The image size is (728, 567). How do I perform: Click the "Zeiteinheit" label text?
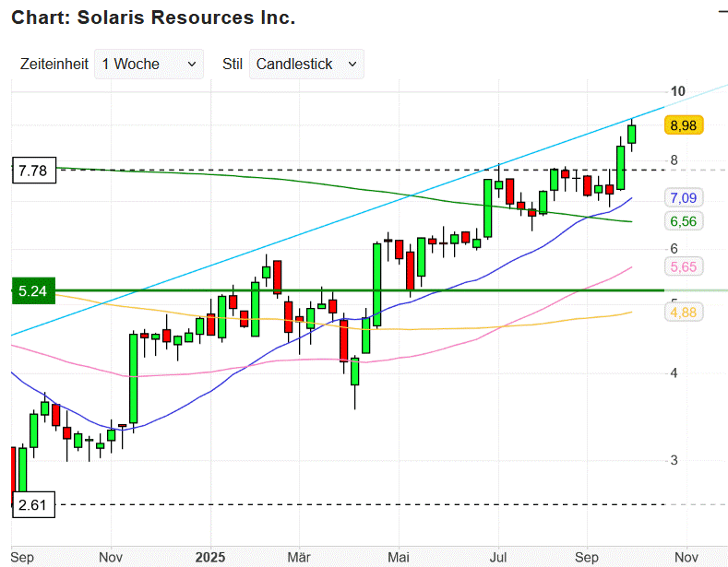click(54, 64)
